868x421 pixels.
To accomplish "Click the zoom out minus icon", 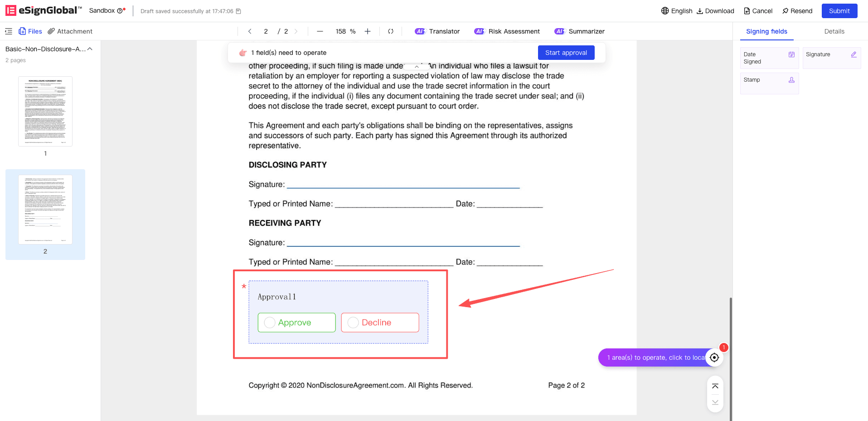I will (x=320, y=31).
